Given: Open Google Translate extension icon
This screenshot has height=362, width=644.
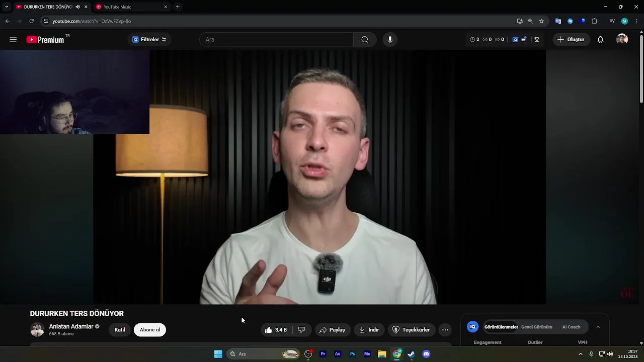Looking at the screenshot, I should pyautogui.click(x=558, y=21).
